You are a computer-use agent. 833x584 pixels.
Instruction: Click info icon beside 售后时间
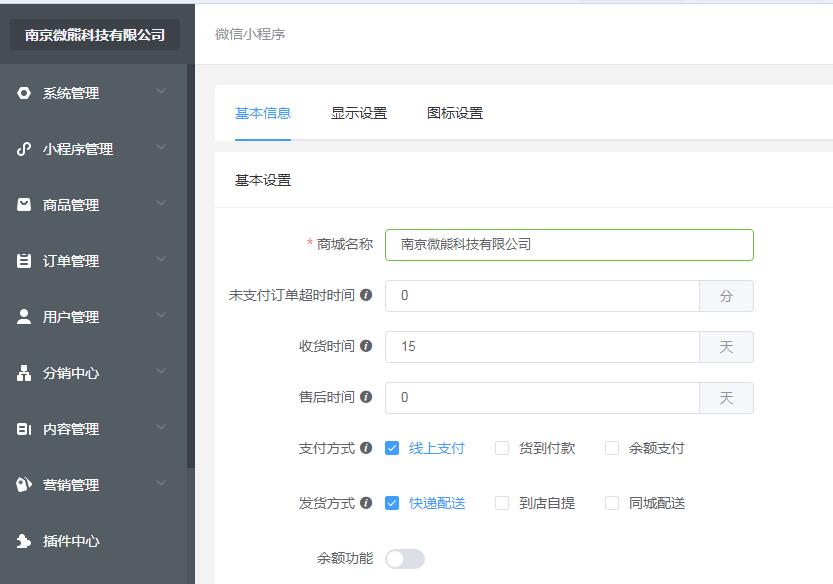[x=366, y=397]
